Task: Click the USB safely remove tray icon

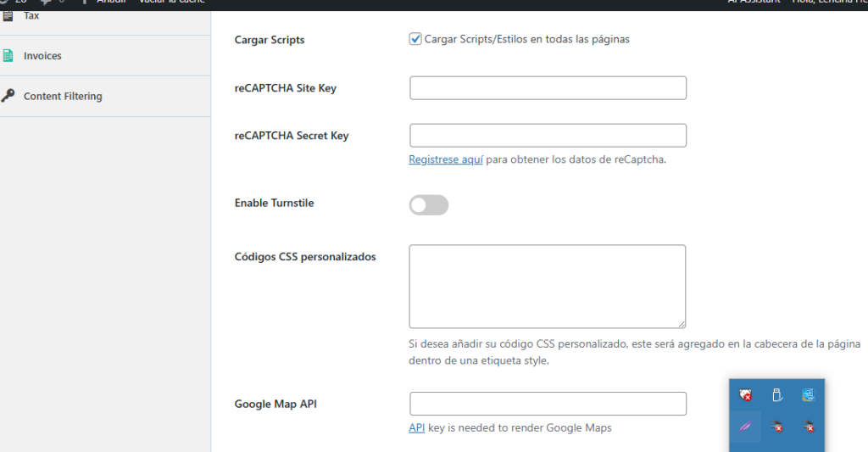Action: (776, 395)
